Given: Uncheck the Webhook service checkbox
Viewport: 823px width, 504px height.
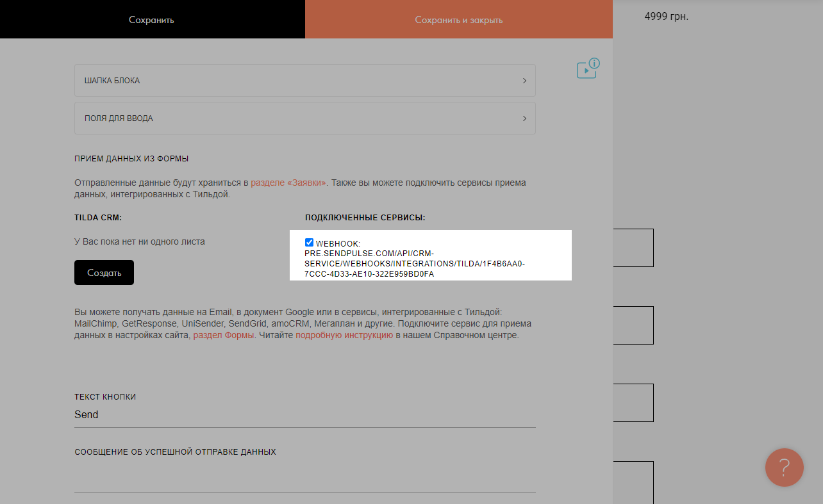Looking at the screenshot, I should [x=310, y=243].
